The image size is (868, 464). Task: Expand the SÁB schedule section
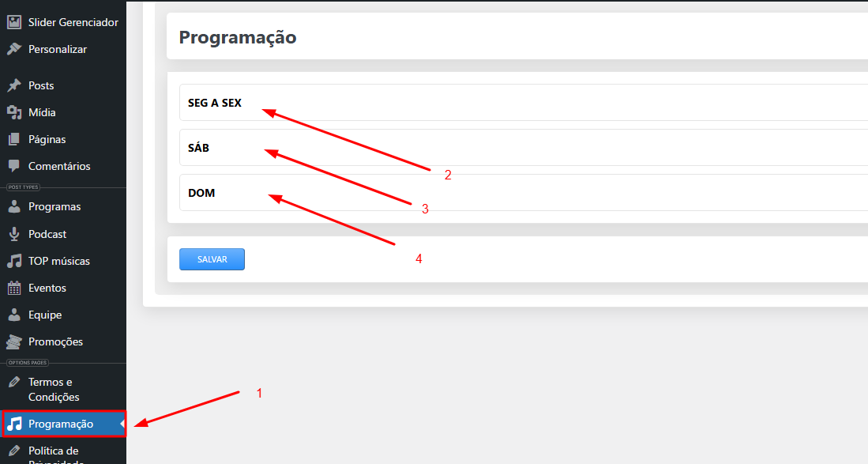[x=523, y=148]
